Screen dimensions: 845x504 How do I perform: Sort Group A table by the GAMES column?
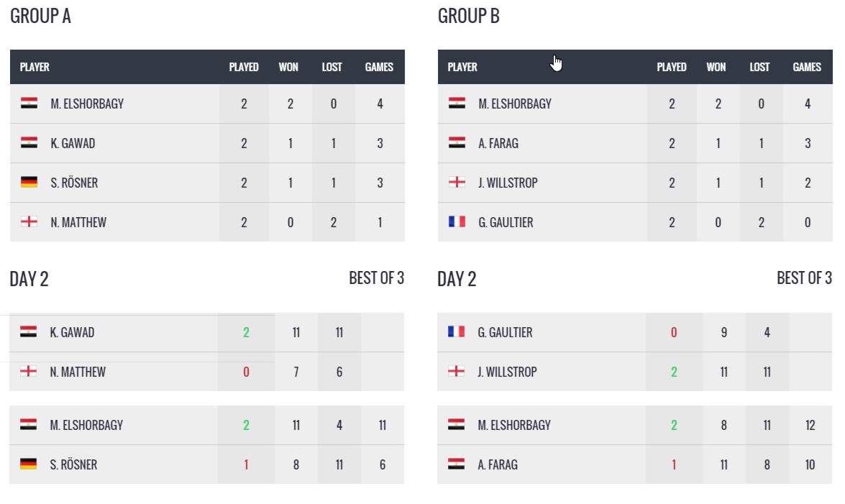point(379,67)
